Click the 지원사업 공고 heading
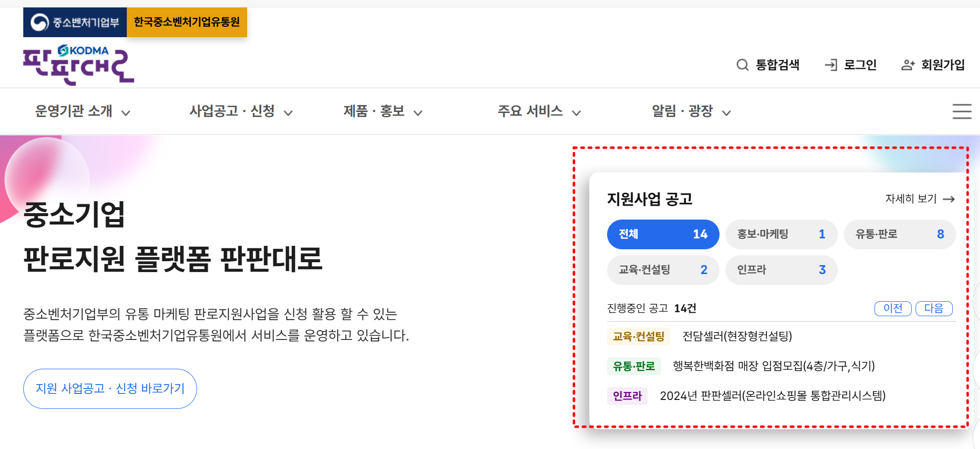 [650, 199]
